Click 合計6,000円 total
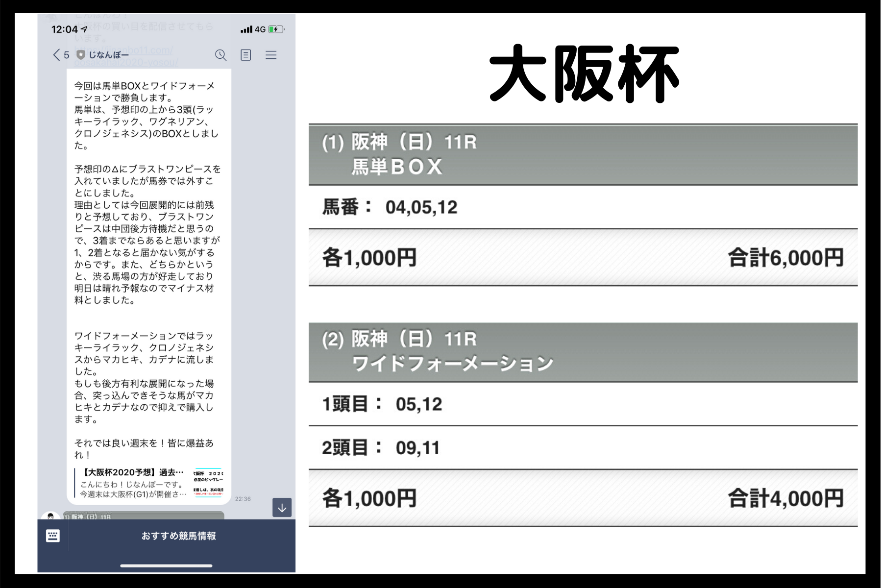This screenshot has width=882, height=588. [785, 258]
